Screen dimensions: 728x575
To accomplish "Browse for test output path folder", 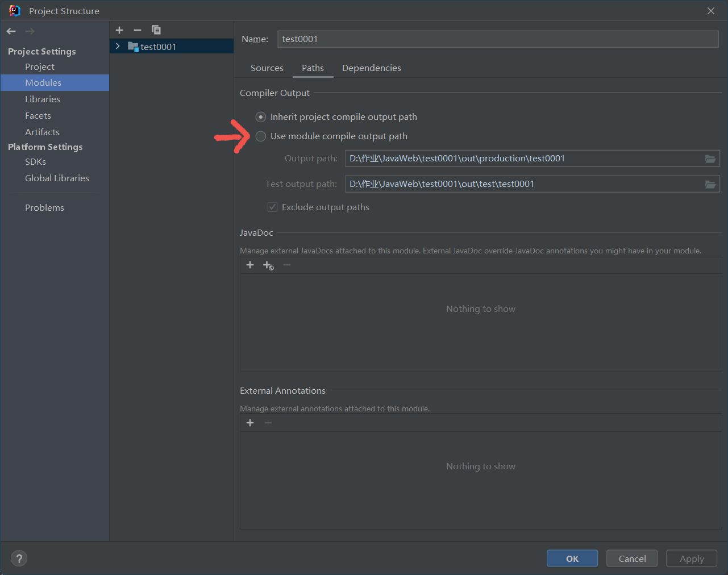I will tap(710, 184).
